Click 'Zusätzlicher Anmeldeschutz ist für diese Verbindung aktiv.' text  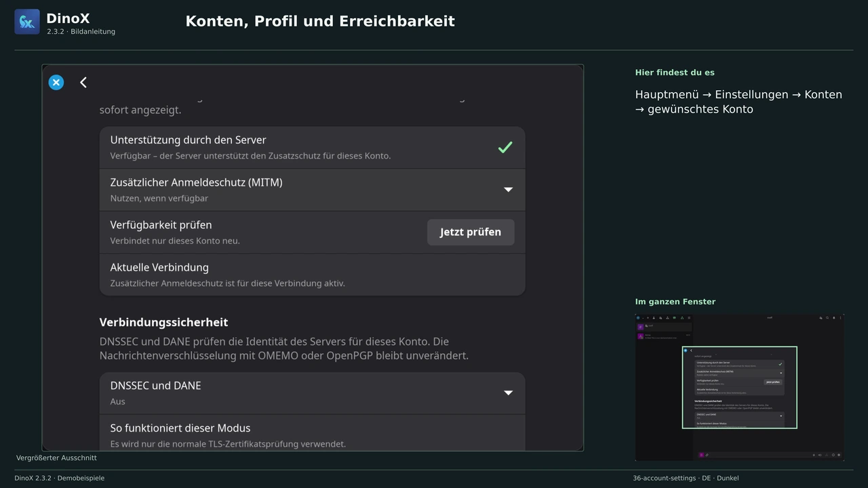tap(228, 283)
